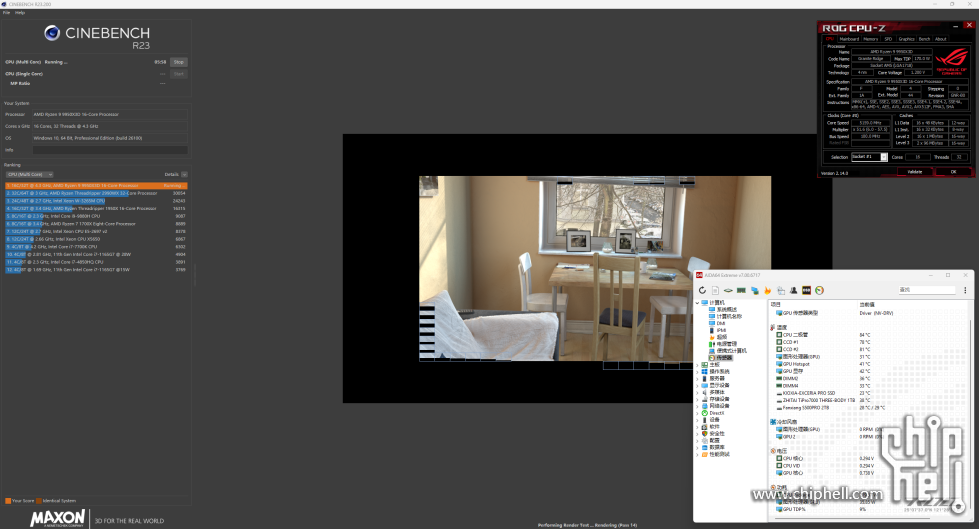
Task: Expand the 操作系统 tree node in AIDA64
Action: click(697, 372)
